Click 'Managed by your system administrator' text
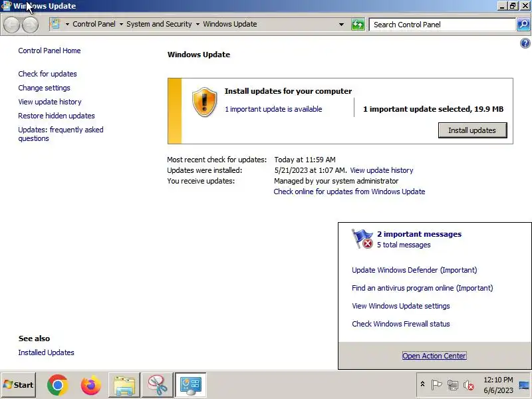Screen dimensions: 532x399 click(336, 181)
